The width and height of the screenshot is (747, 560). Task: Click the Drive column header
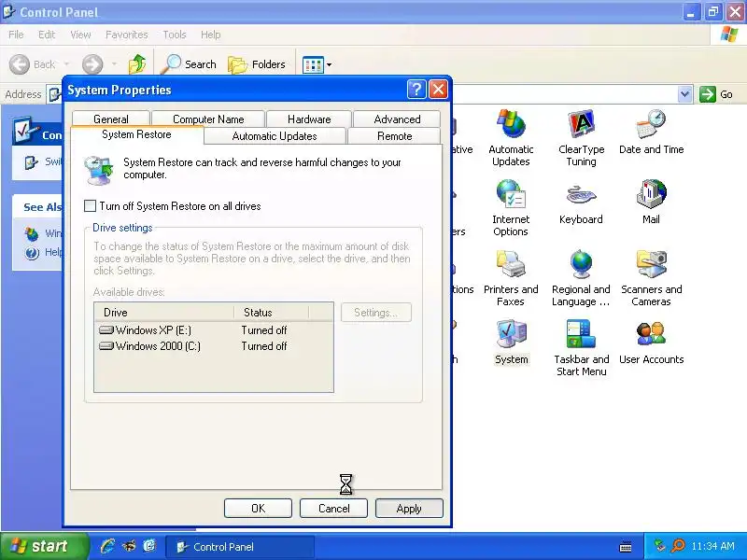pyautogui.click(x=164, y=313)
